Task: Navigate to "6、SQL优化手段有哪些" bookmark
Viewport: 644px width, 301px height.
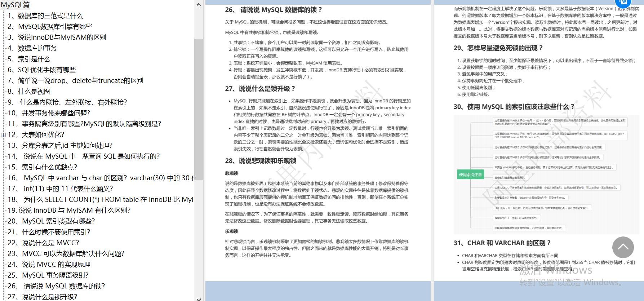Action: point(42,70)
